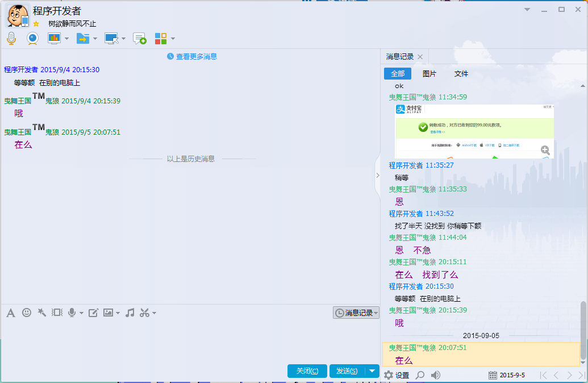588x383 pixels.
Task: Click the speaker sound icon in history bar
Action: pos(435,375)
